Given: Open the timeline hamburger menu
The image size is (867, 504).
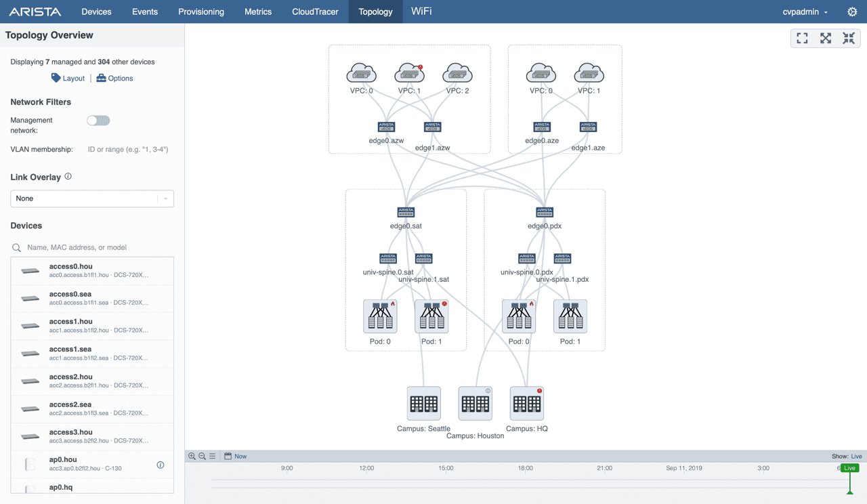Looking at the screenshot, I should pyautogui.click(x=211, y=455).
